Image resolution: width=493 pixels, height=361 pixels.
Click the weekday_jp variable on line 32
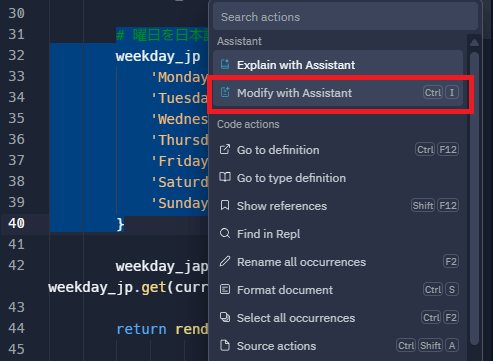click(x=158, y=56)
